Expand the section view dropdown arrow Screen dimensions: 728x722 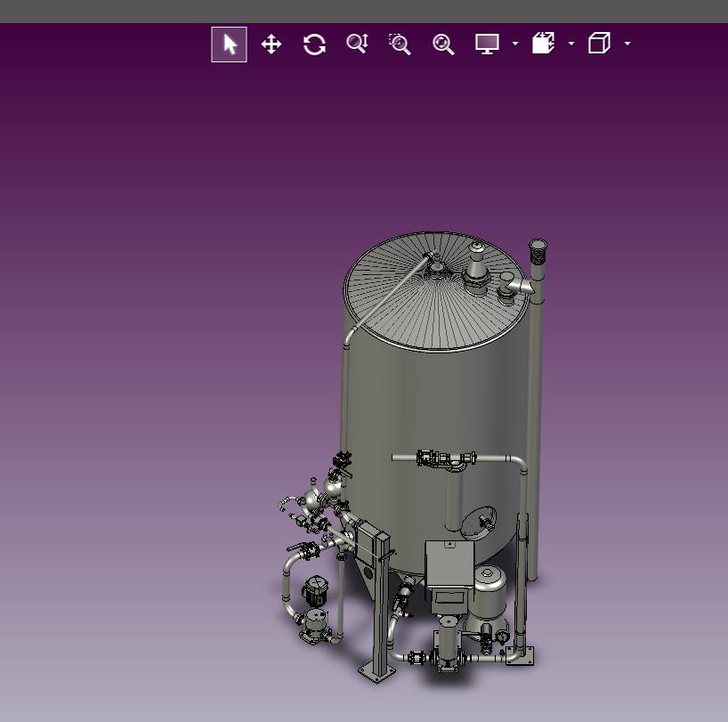coord(571,44)
